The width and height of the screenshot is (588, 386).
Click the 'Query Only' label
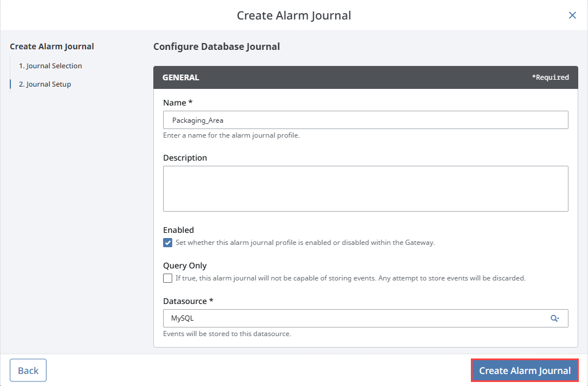click(185, 266)
